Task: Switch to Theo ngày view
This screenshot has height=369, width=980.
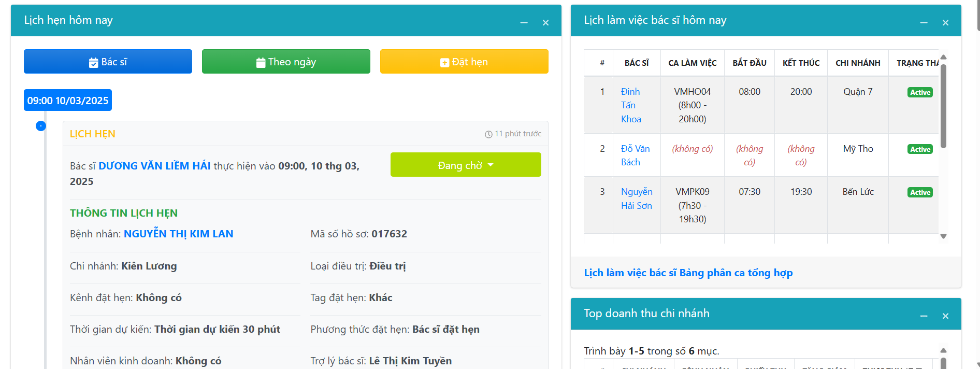Action: click(x=286, y=62)
